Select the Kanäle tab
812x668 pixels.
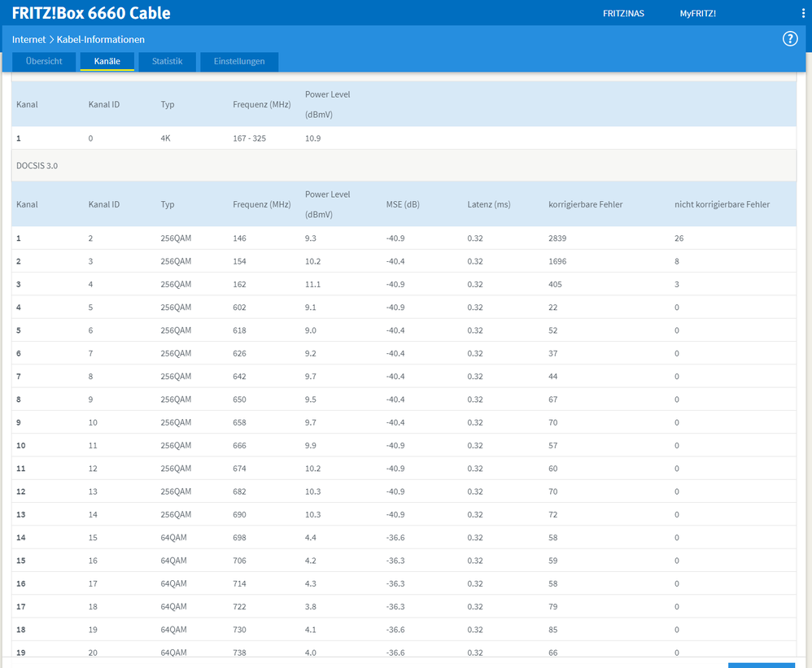click(107, 62)
